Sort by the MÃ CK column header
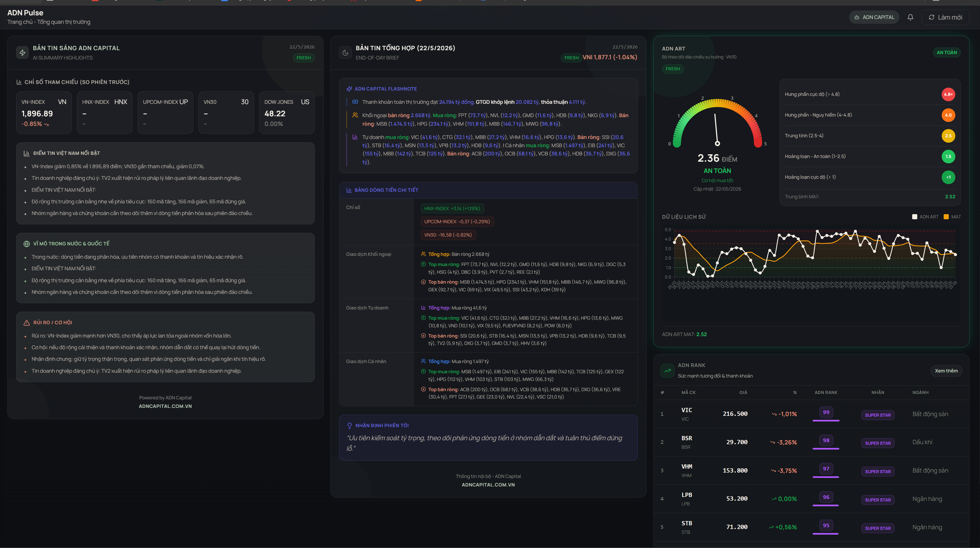 click(688, 393)
